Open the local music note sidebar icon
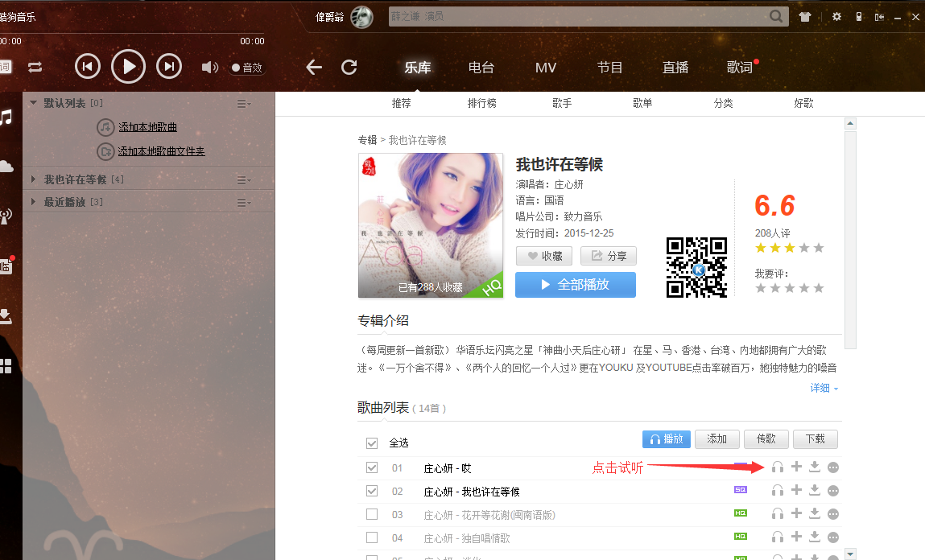925x560 pixels. click(6, 117)
